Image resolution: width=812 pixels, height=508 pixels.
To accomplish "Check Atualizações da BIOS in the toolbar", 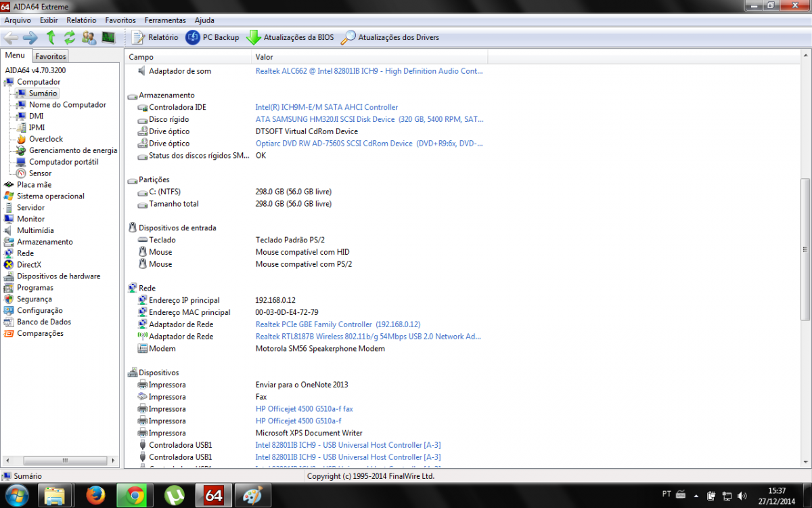I will (290, 37).
